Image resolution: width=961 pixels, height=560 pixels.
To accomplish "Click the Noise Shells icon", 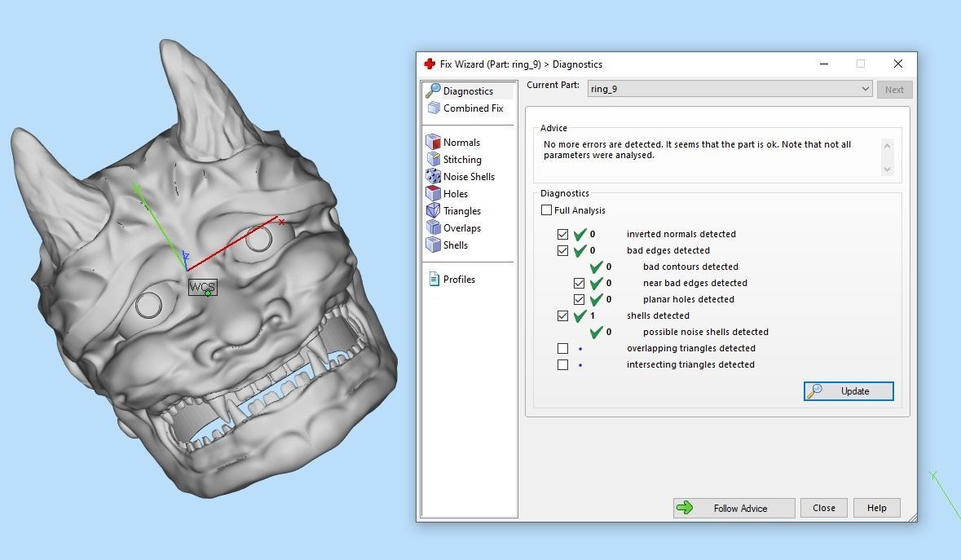I will (x=434, y=176).
